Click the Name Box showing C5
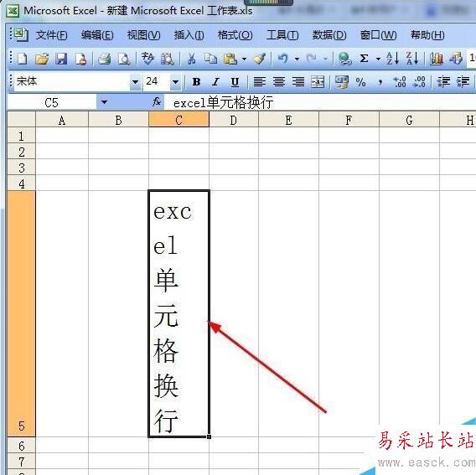Screen dimensions: 476x475 52,102
